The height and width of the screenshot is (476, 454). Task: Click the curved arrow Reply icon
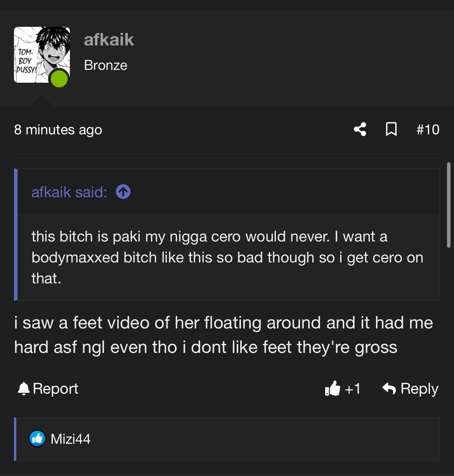[x=389, y=388]
